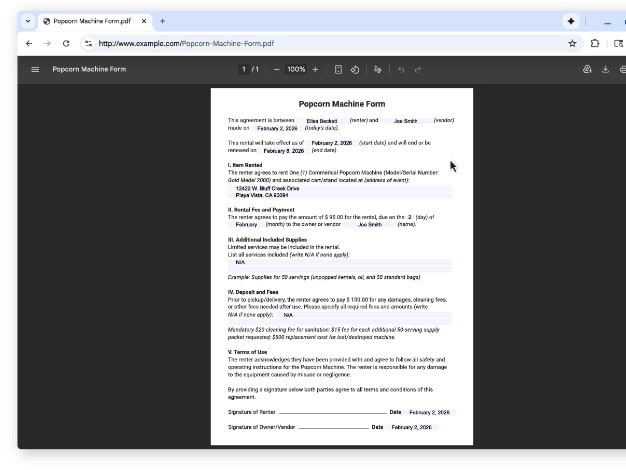
Task: Expand the tab search dropdown
Action: coord(27,20)
